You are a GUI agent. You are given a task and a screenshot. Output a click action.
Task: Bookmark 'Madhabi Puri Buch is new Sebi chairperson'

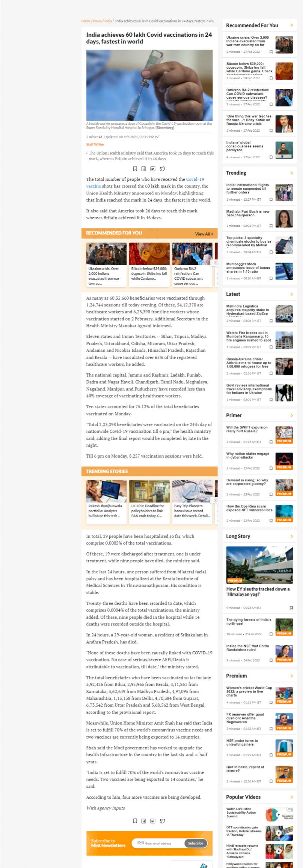pos(271,226)
